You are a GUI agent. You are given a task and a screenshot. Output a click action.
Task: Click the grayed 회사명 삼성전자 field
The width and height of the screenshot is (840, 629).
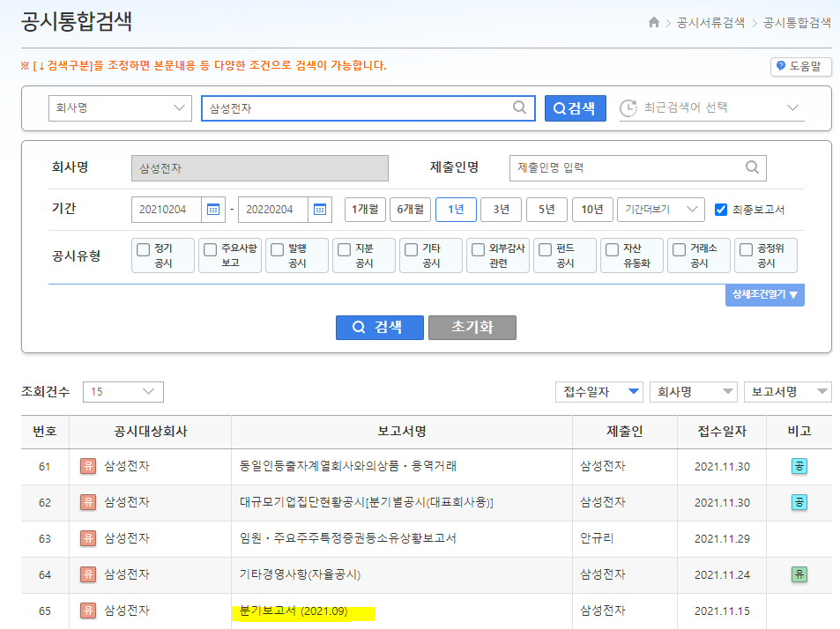260,168
